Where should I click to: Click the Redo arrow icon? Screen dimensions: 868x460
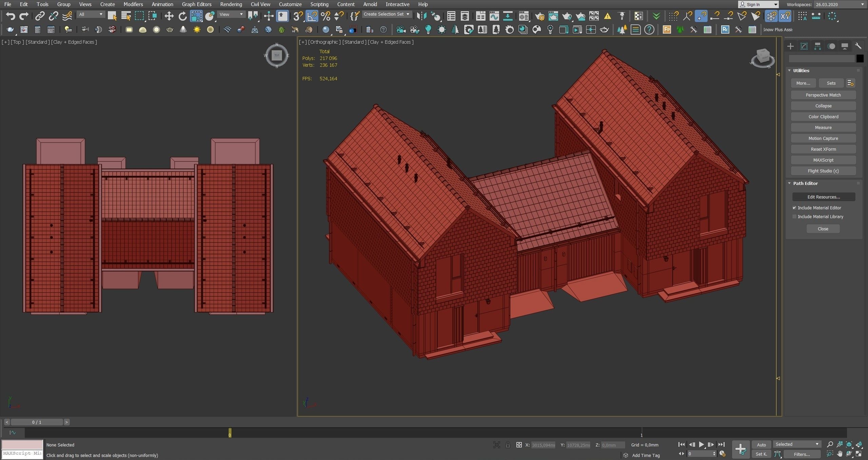[x=24, y=16]
